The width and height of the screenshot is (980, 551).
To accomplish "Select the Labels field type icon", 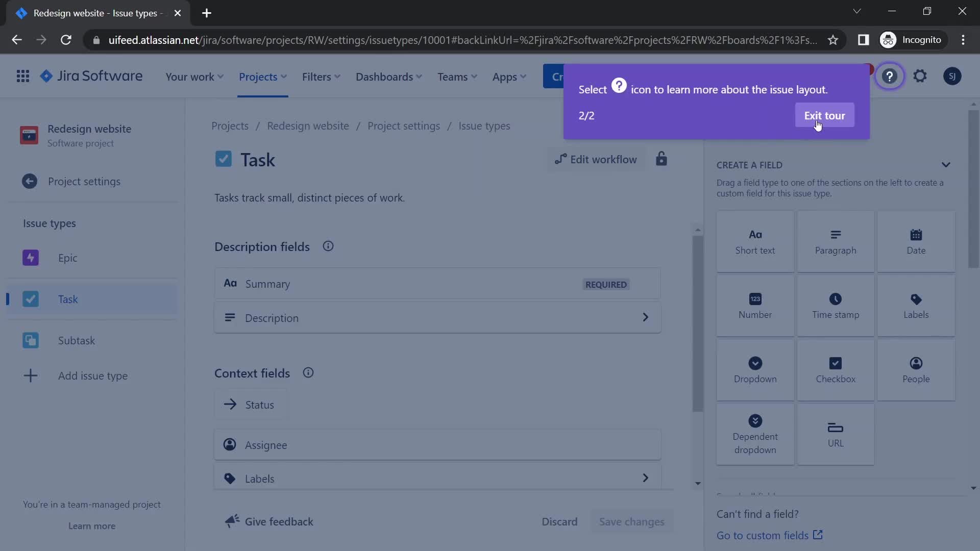I will coord(916,305).
